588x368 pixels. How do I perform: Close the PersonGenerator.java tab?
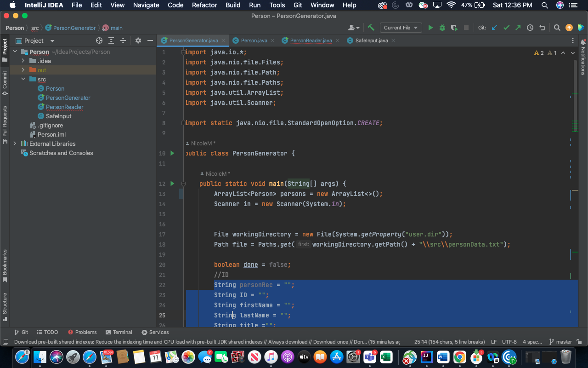[223, 40]
